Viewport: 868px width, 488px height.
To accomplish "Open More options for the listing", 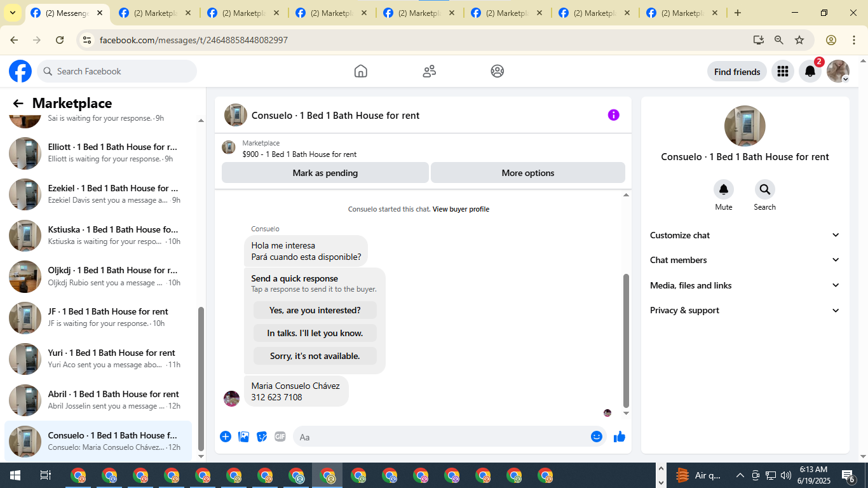I will click(x=528, y=173).
